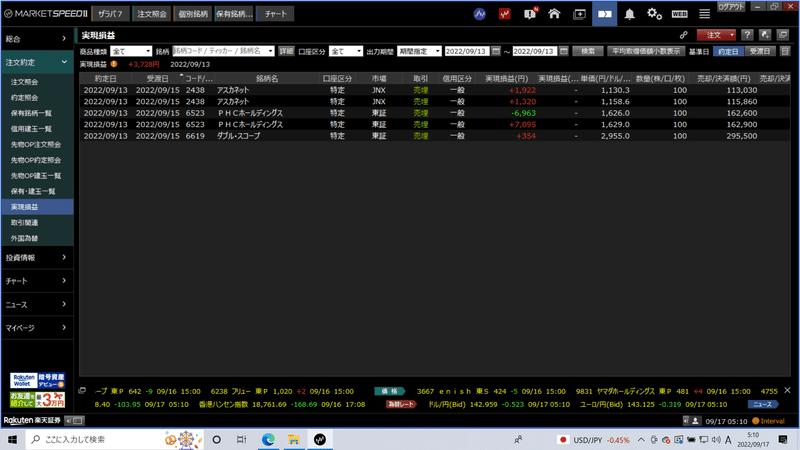Switch to the 個別銘柄 tab
Screen dimensions: 800x450
coord(193,14)
